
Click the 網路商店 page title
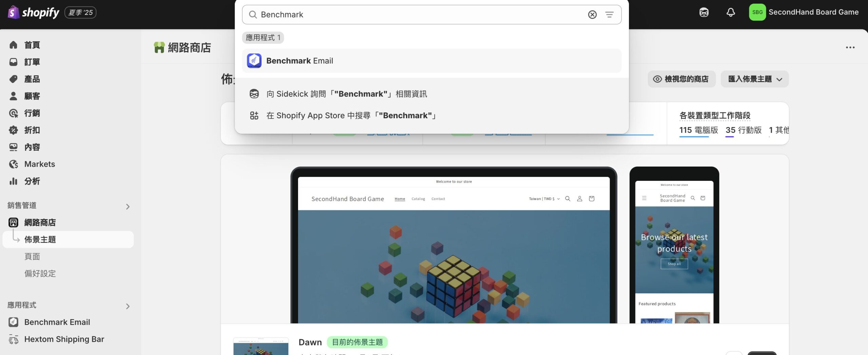(190, 47)
